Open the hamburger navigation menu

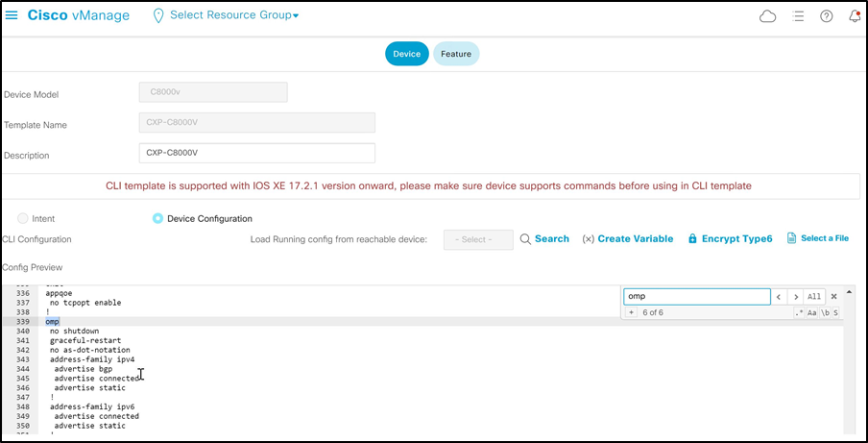click(12, 15)
